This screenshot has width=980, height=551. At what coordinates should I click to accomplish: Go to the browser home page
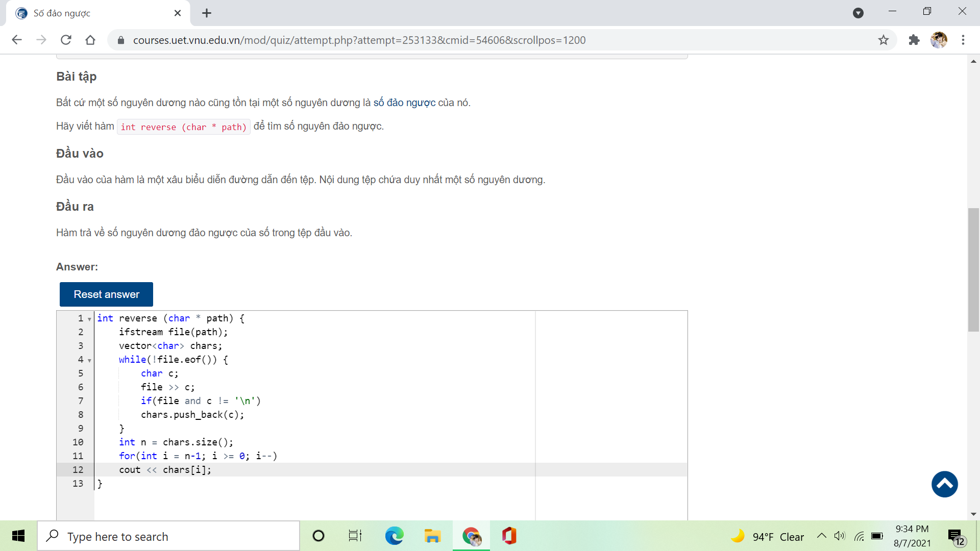[x=90, y=40]
